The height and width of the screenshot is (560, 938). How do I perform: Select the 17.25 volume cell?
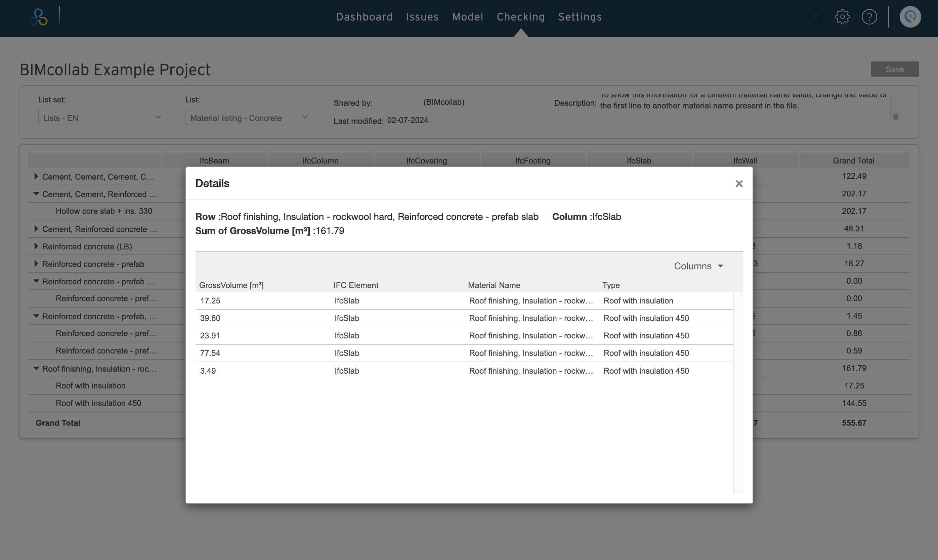click(x=210, y=301)
